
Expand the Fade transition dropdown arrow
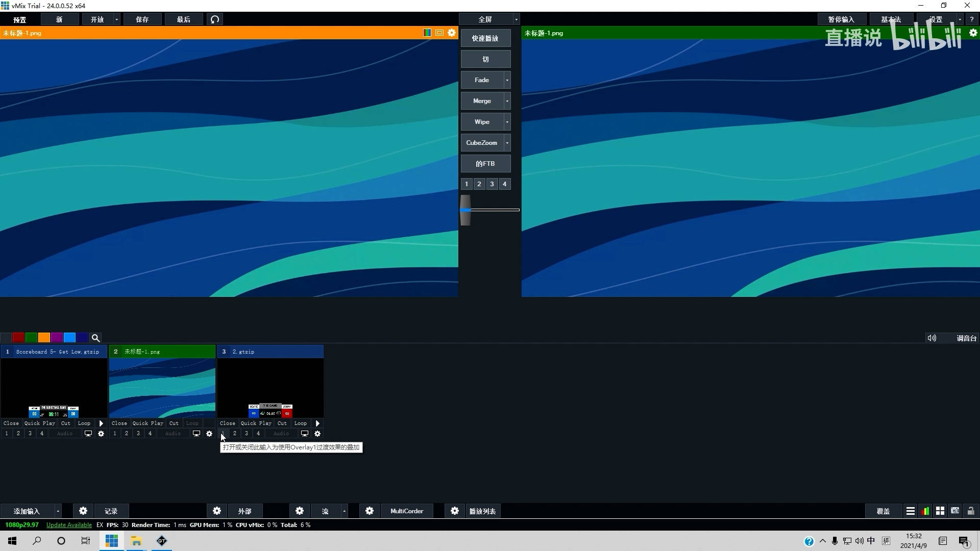507,80
